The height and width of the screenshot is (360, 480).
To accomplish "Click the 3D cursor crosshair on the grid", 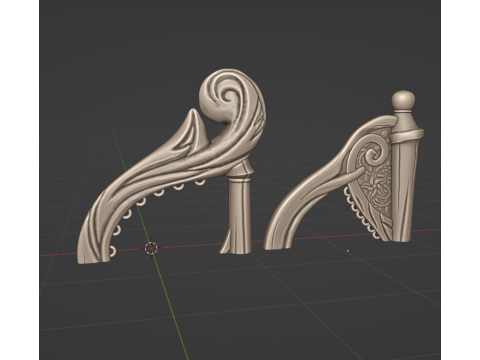I will tap(151, 248).
